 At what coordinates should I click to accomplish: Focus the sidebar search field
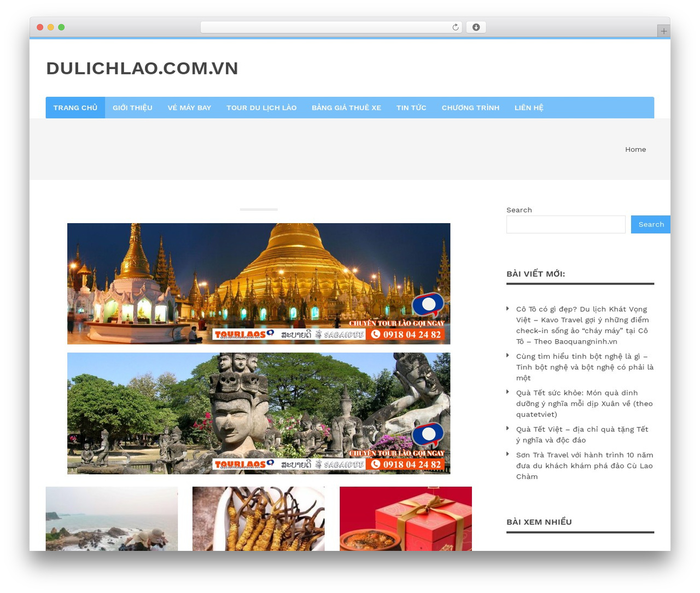pos(565,224)
